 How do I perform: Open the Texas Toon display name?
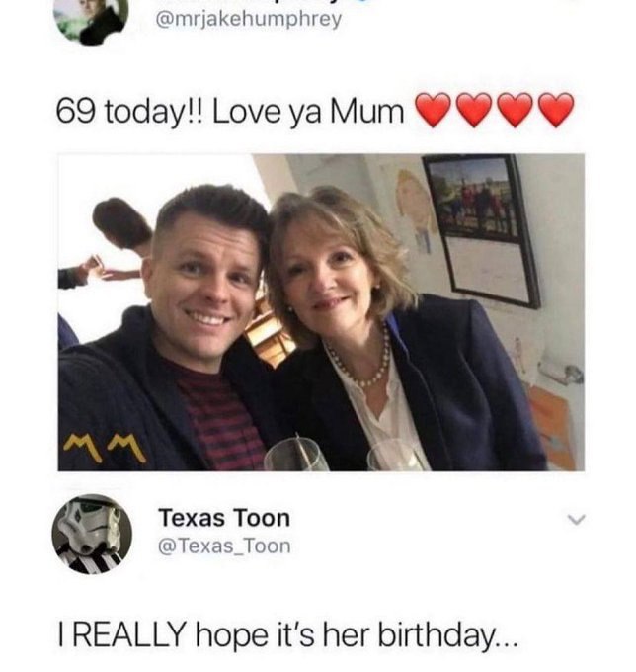[224, 518]
